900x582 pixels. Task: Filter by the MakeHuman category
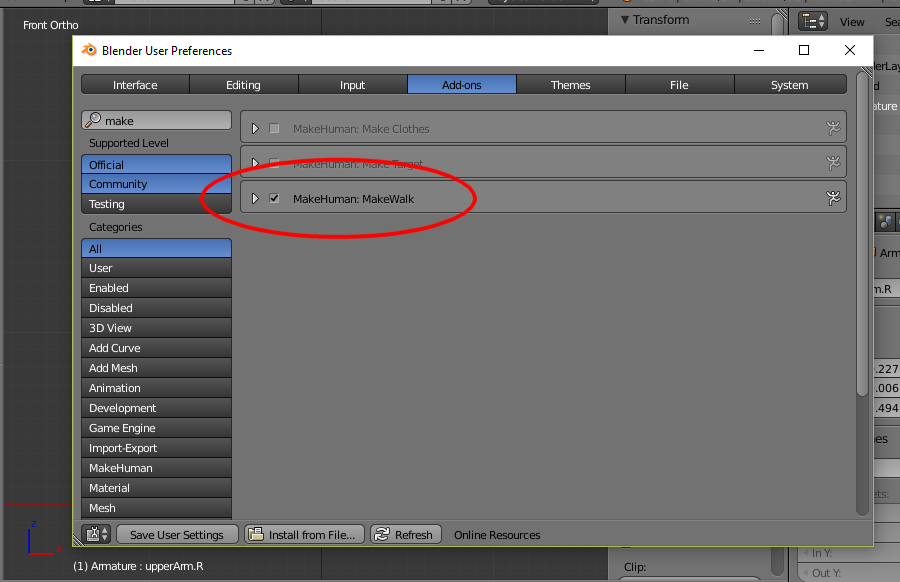(x=156, y=468)
